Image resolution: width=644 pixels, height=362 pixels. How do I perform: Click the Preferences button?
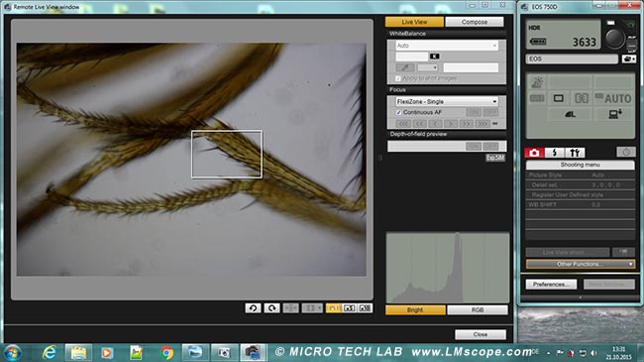pos(551,285)
